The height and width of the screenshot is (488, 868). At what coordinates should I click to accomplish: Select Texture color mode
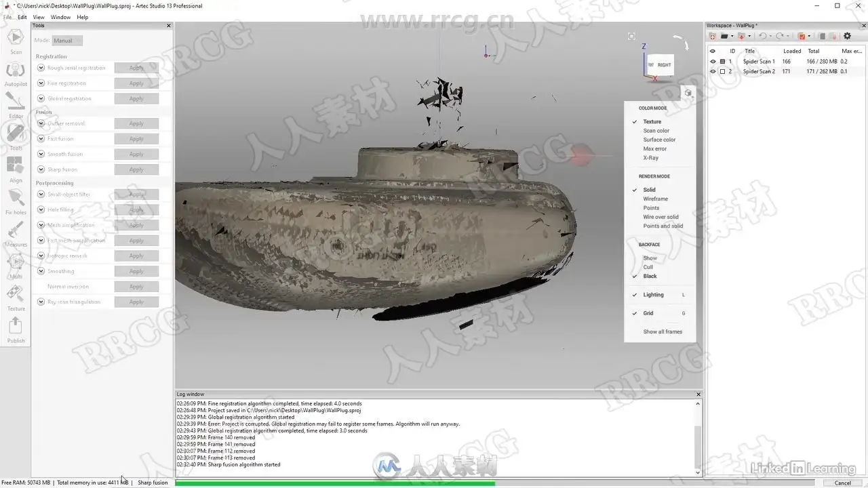tap(652, 122)
